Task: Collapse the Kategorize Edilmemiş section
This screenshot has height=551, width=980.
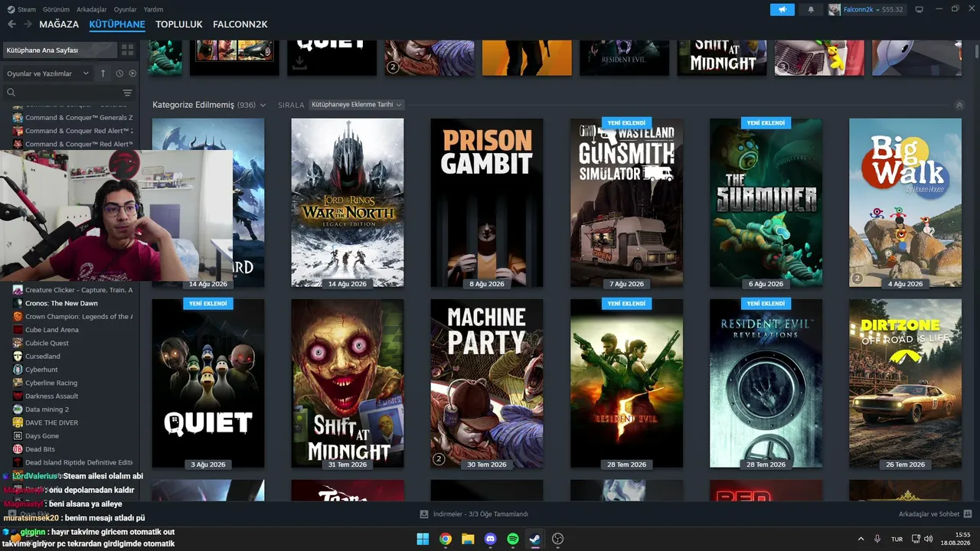Action: pyautogui.click(x=263, y=105)
